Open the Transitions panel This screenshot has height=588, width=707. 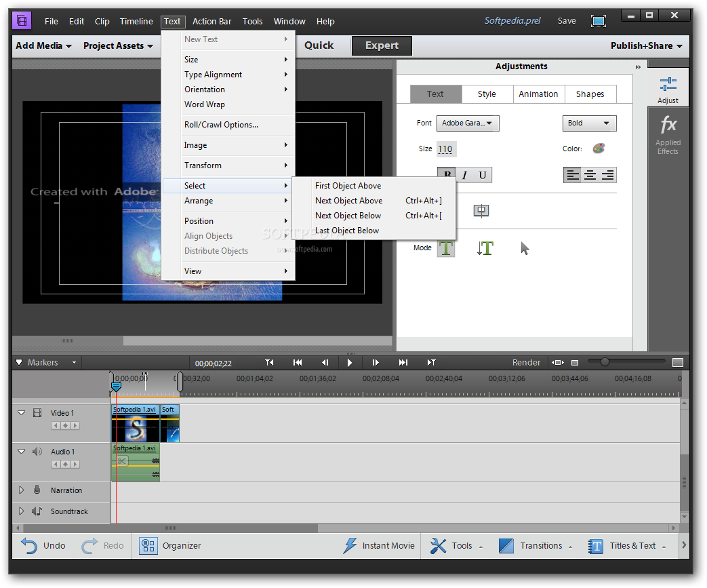pyautogui.click(x=536, y=545)
